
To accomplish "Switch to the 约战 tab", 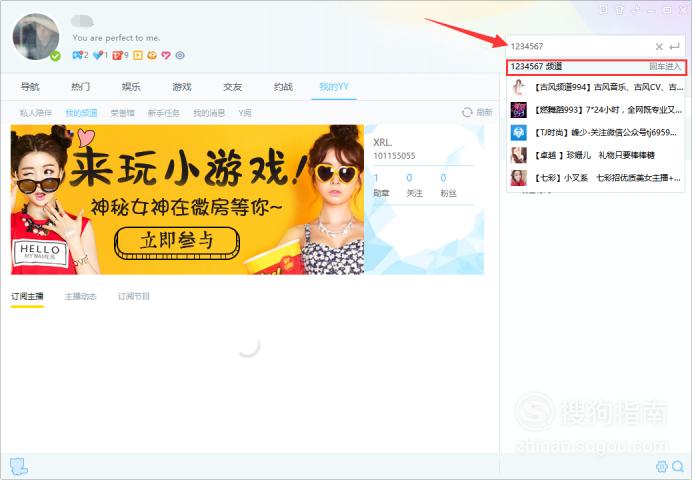I will pyautogui.click(x=283, y=86).
